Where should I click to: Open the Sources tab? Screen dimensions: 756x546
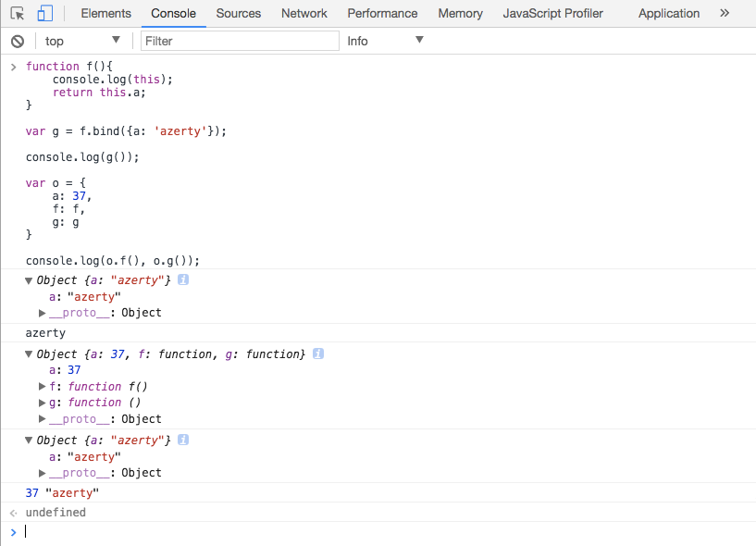tap(238, 14)
